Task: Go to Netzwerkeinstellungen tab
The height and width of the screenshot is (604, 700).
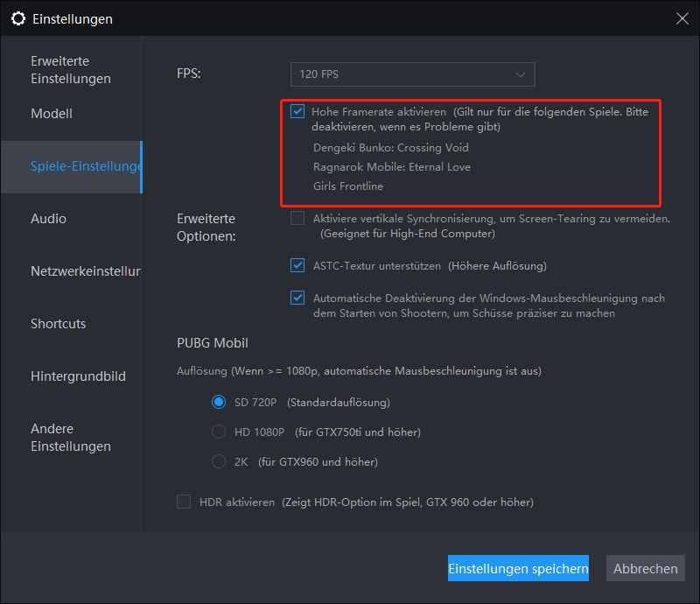Action: coord(71,271)
